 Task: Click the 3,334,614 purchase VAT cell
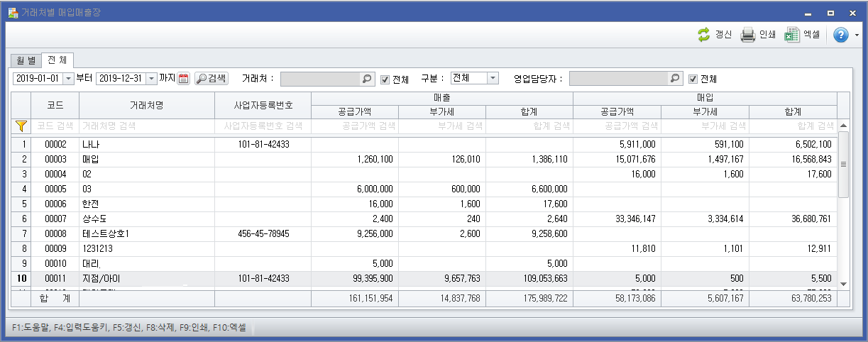click(705, 219)
